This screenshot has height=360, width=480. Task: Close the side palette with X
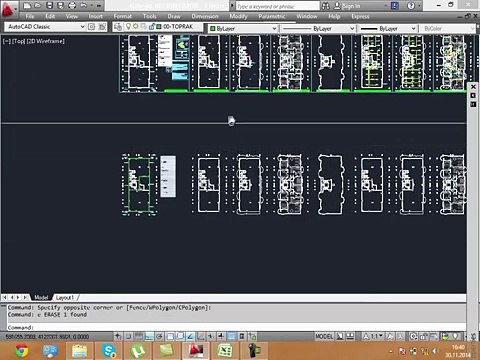click(x=473, y=87)
